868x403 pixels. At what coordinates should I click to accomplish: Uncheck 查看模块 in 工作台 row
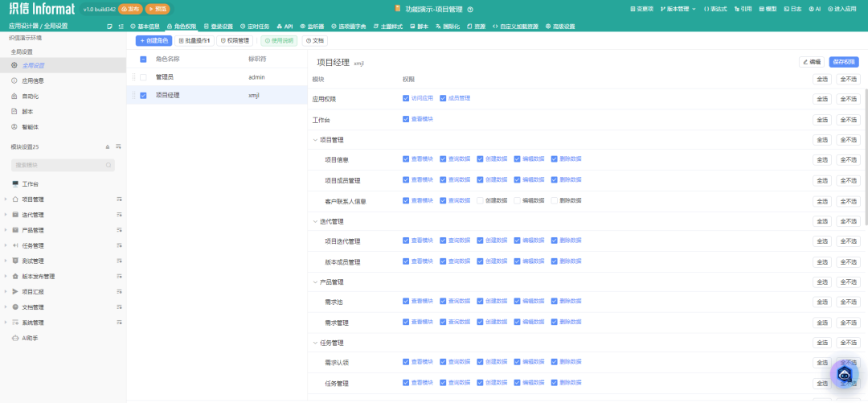coord(407,119)
